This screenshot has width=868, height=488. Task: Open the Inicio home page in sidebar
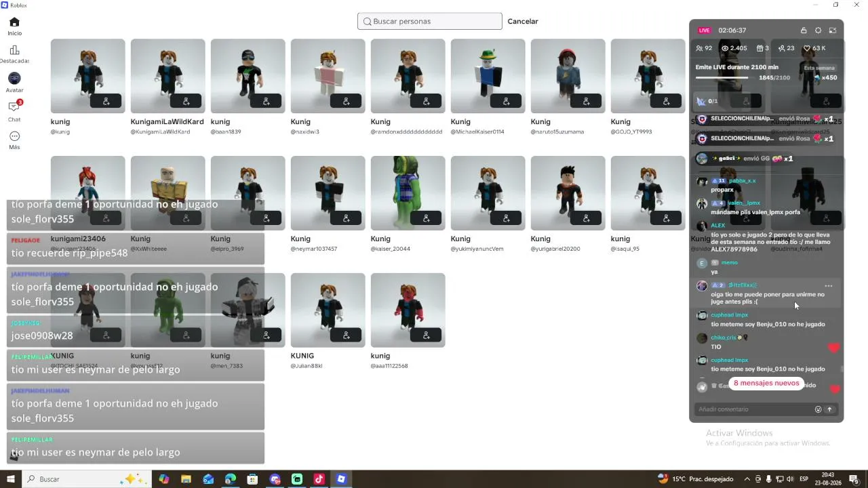coord(14,26)
